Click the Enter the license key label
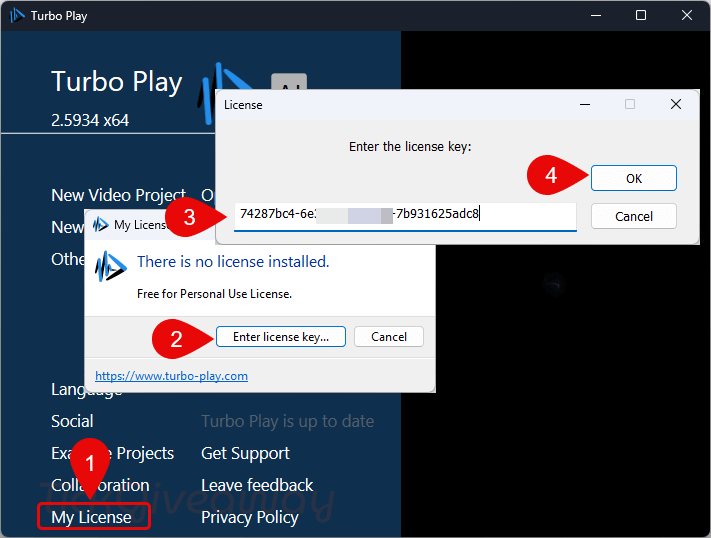This screenshot has width=711, height=538. tap(410, 147)
